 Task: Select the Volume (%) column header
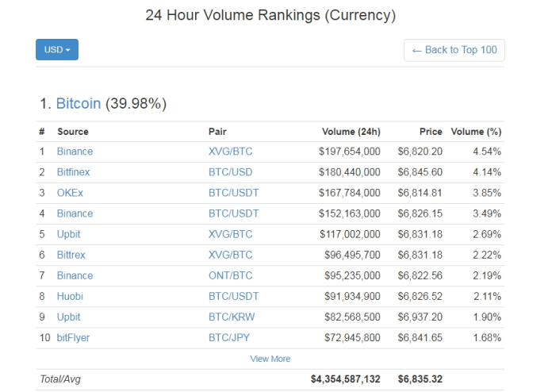[477, 132]
